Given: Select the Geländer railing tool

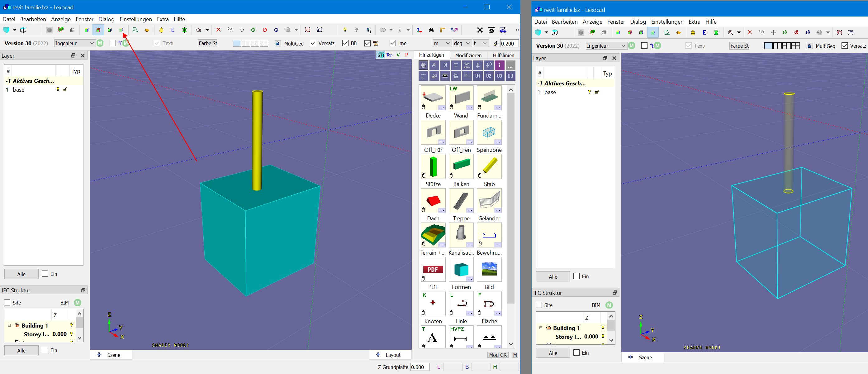Looking at the screenshot, I should coord(489,201).
